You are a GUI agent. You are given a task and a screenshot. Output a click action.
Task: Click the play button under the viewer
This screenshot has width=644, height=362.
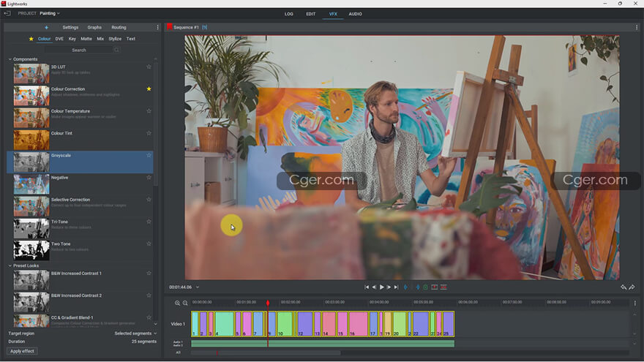[x=381, y=287]
